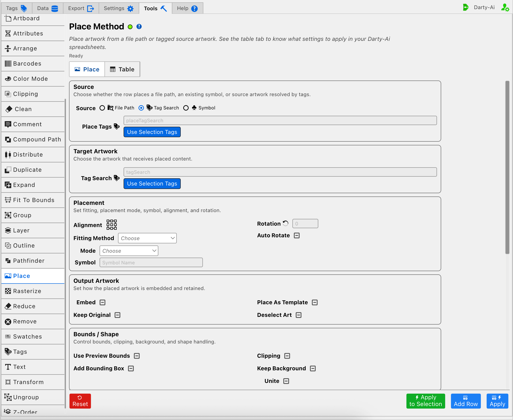Screen dimensions: 513x420
Task: Select the Group tool
Action: 33,215
